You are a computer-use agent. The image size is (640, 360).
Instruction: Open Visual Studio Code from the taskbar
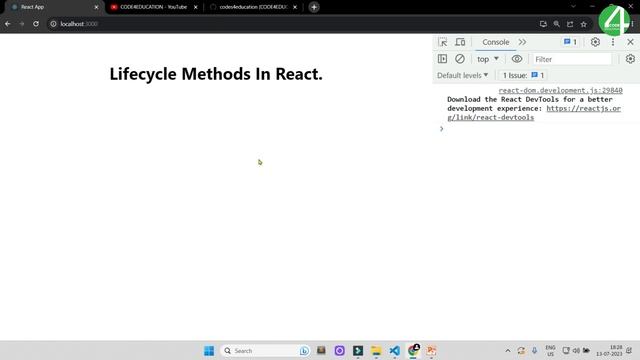pyautogui.click(x=395, y=351)
